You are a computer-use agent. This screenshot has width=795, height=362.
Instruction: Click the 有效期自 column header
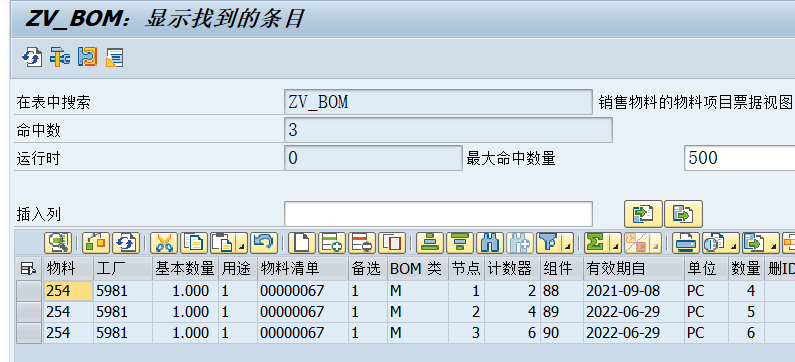[634, 269]
